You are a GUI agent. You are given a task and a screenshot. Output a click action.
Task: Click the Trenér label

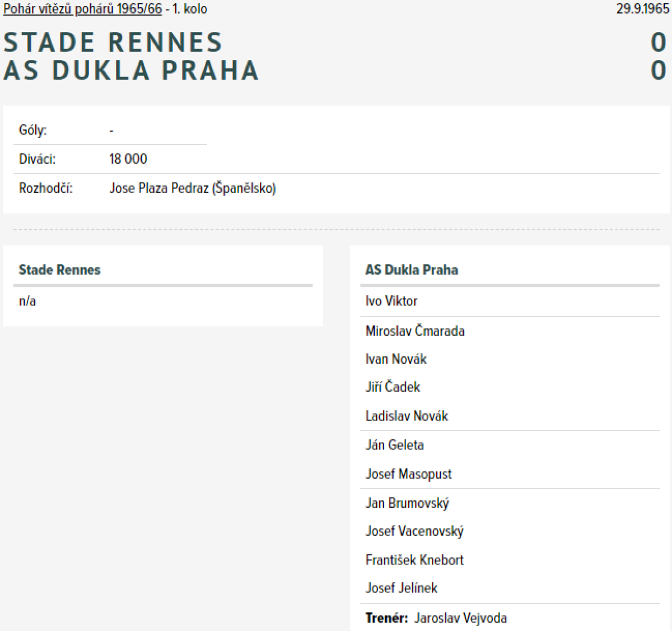[386, 618]
